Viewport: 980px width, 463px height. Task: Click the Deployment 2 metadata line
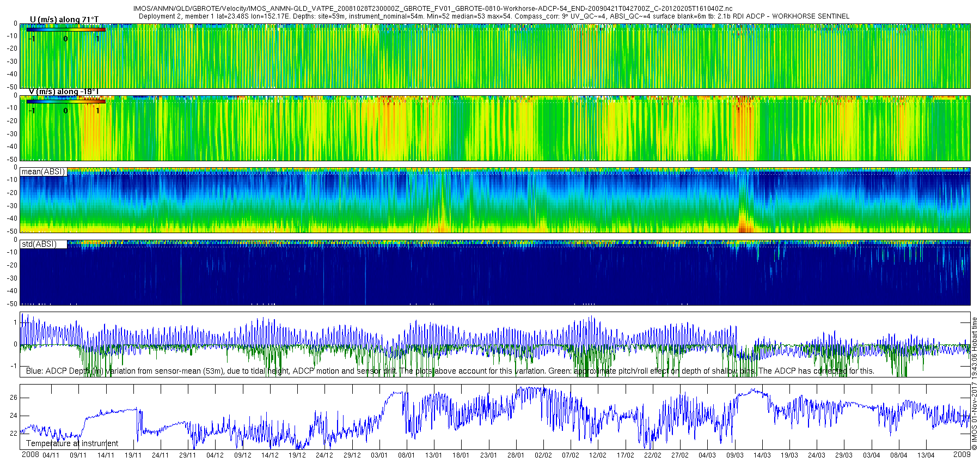[x=494, y=16]
